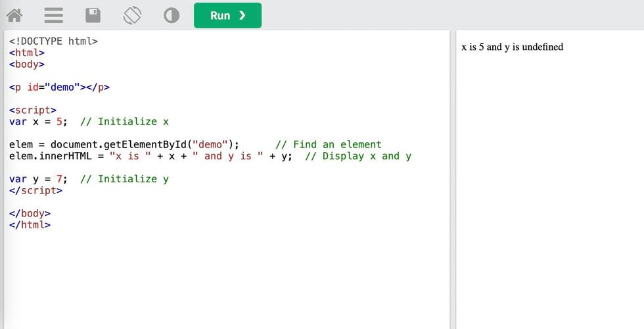644x329 pixels.
Task: Open the hamburger menu icon
Action: [x=54, y=16]
